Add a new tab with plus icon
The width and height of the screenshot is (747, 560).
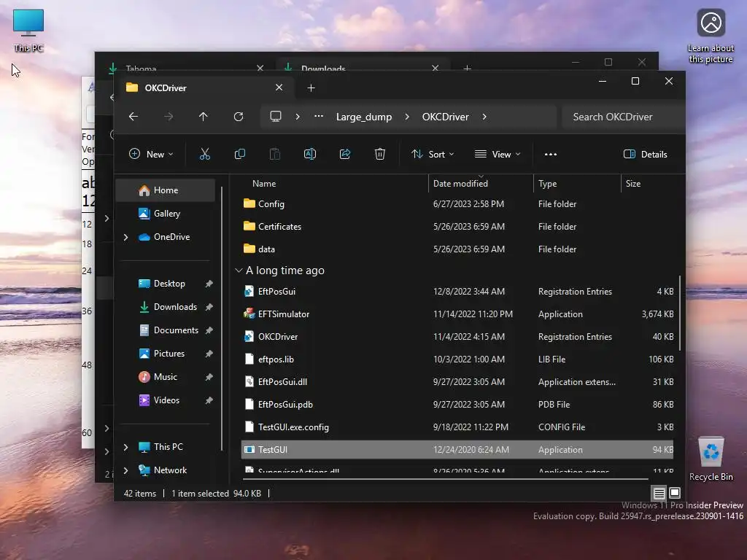[x=311, y=87]
